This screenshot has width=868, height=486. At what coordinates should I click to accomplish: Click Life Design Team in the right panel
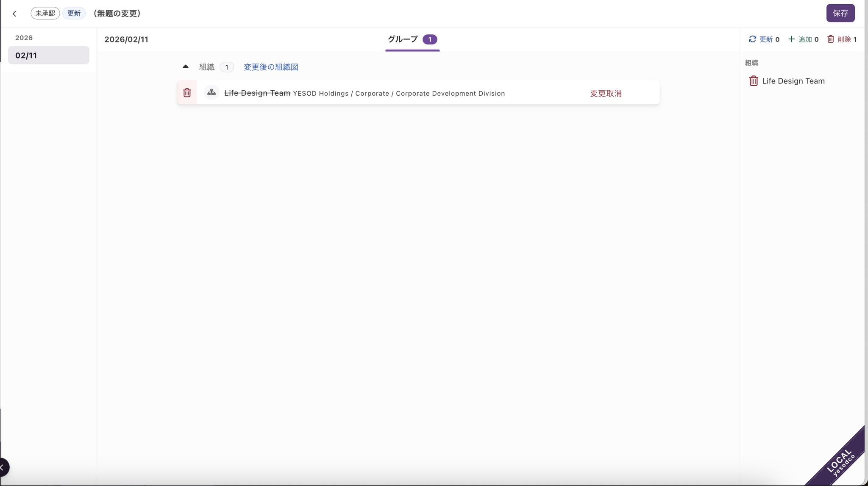793,81
